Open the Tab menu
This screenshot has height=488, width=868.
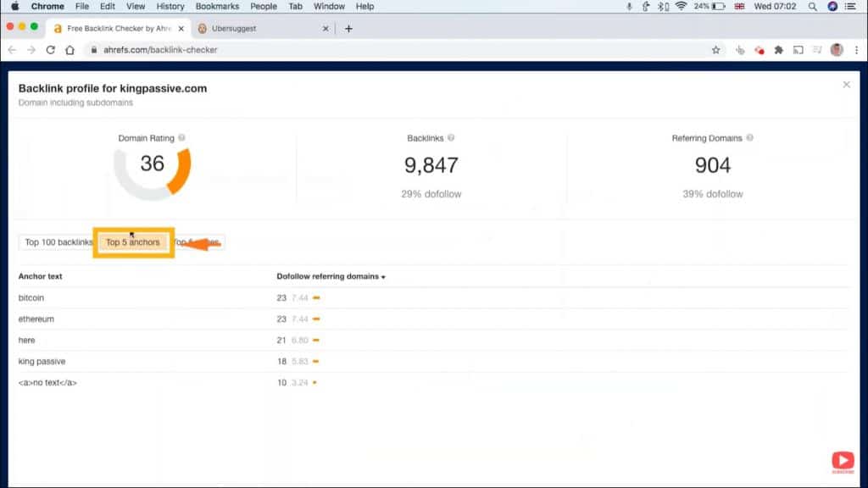click(295, 7)
